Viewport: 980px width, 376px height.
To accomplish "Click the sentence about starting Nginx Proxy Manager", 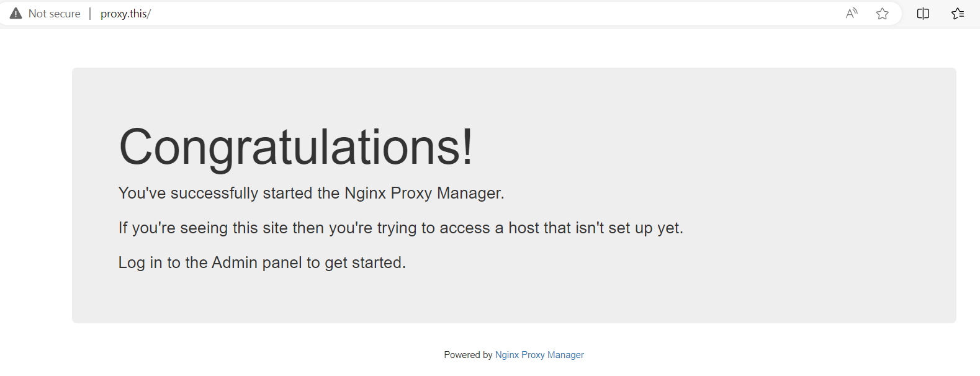I will pos(311,193).
